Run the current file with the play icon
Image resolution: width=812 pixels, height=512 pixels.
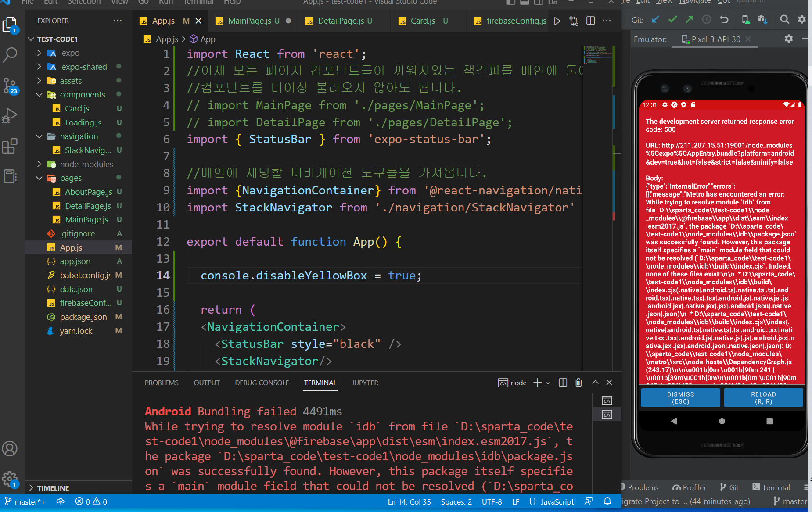[x=557, y=21]
